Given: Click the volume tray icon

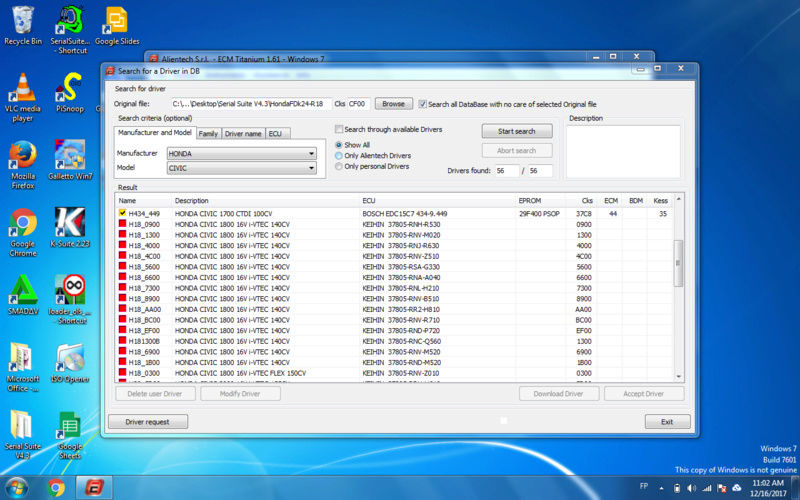Looking at the screenshot, I should point(691,488).
